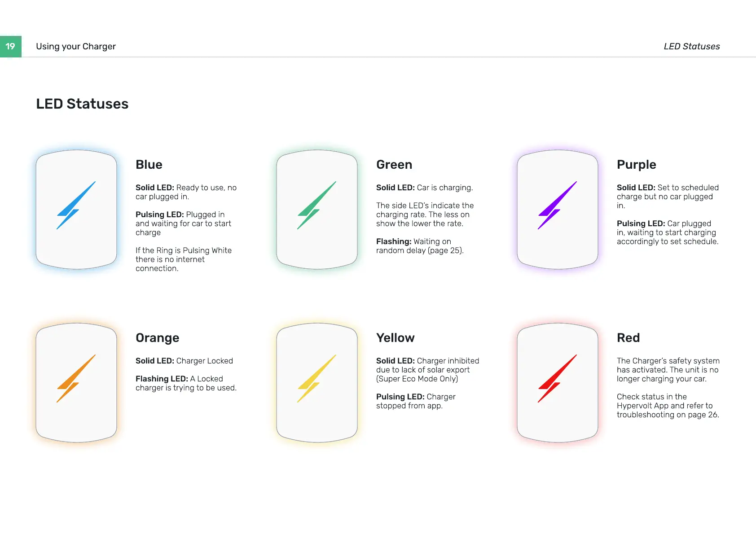Viewport: 756px width, 534px height.
Task: Click the green page number 19 badge
Action: (10, 46)
